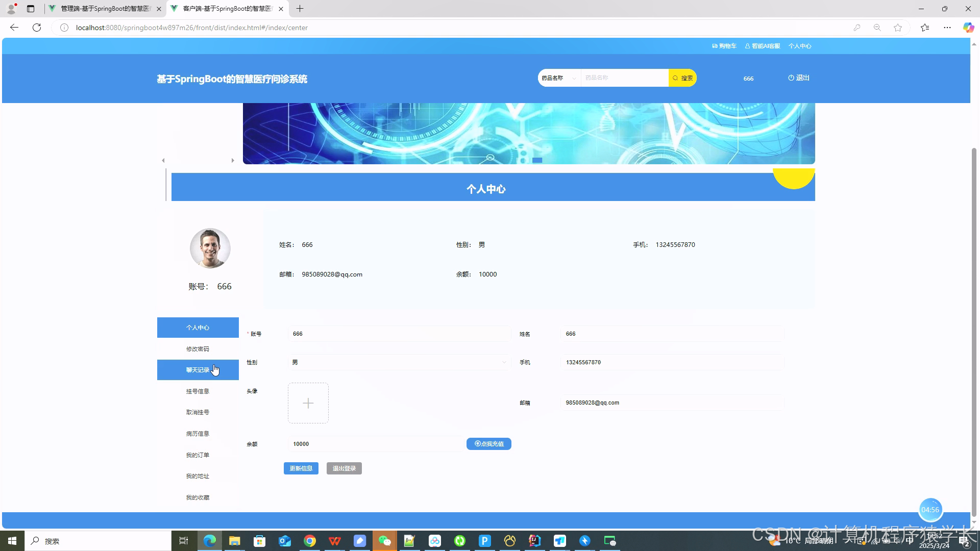
Task: Switch to the 管理端 browser tab
Action: click(102, 9)
